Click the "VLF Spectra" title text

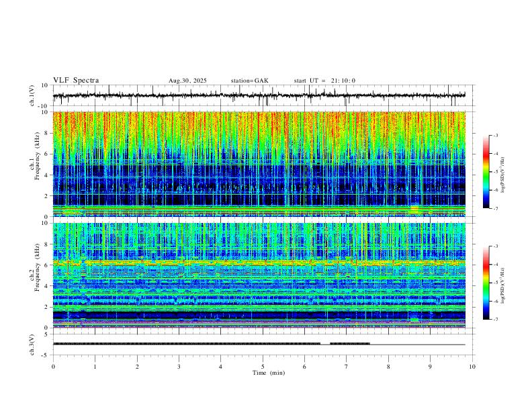76,81
